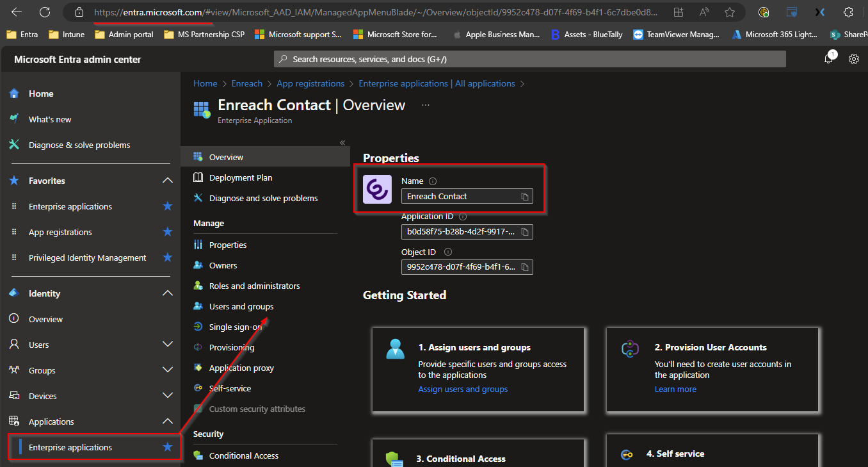Open portal settings gear icon
The width and height of the screenshot is (868, 467).
coord(853,59)
